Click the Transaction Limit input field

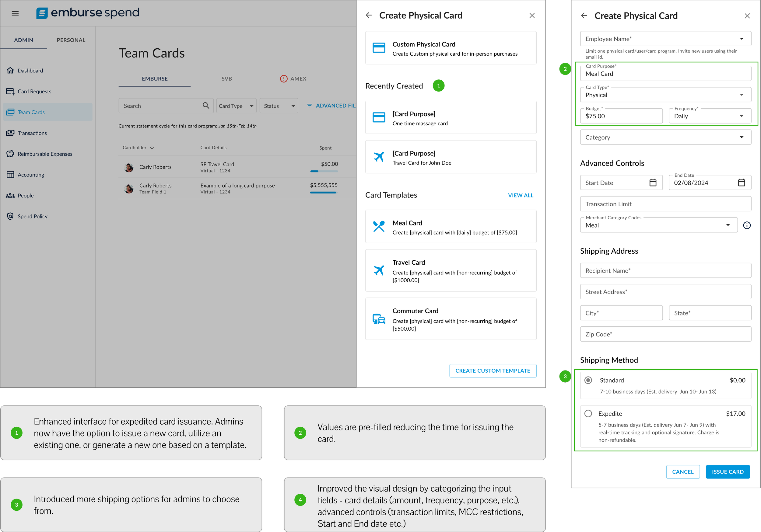665,204
